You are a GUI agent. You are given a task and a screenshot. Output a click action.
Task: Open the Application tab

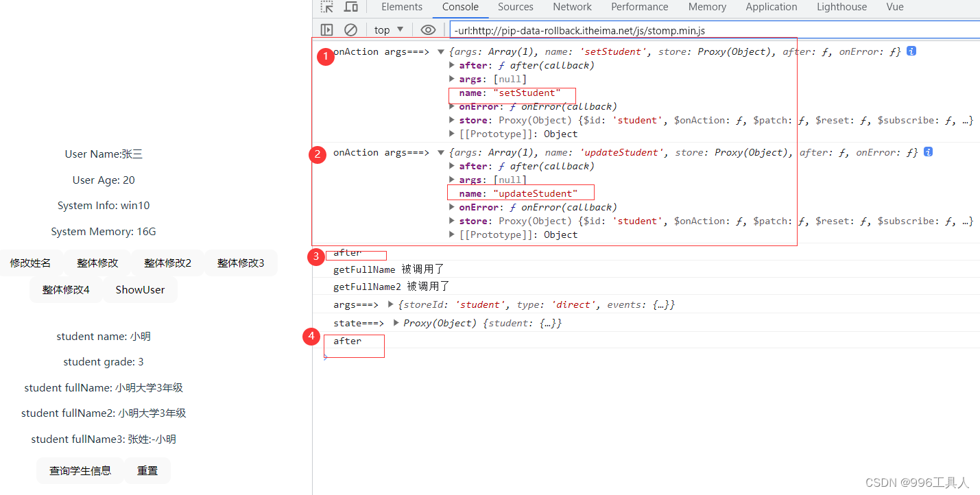772,7
